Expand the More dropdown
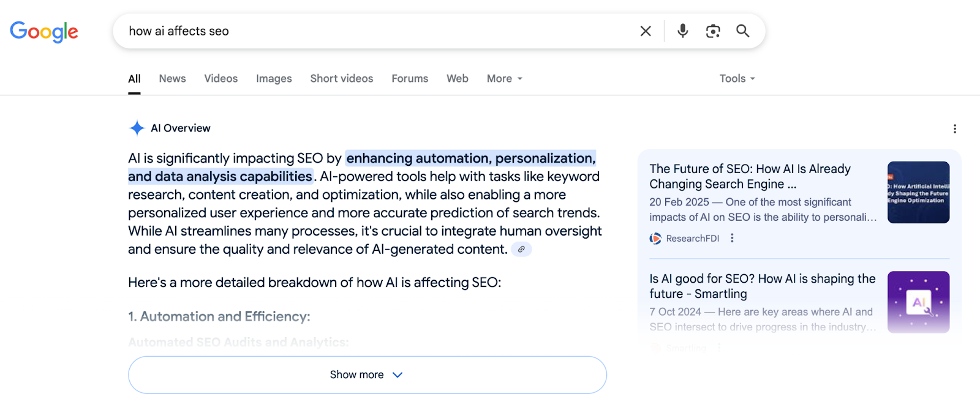This screenshot has height=405, width=980. click(x=505, y=78)
